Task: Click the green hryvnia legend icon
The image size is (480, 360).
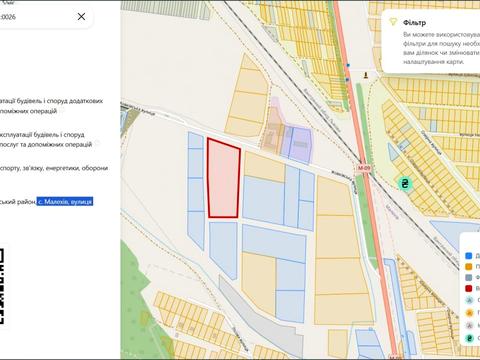Action: coord(469,338)
